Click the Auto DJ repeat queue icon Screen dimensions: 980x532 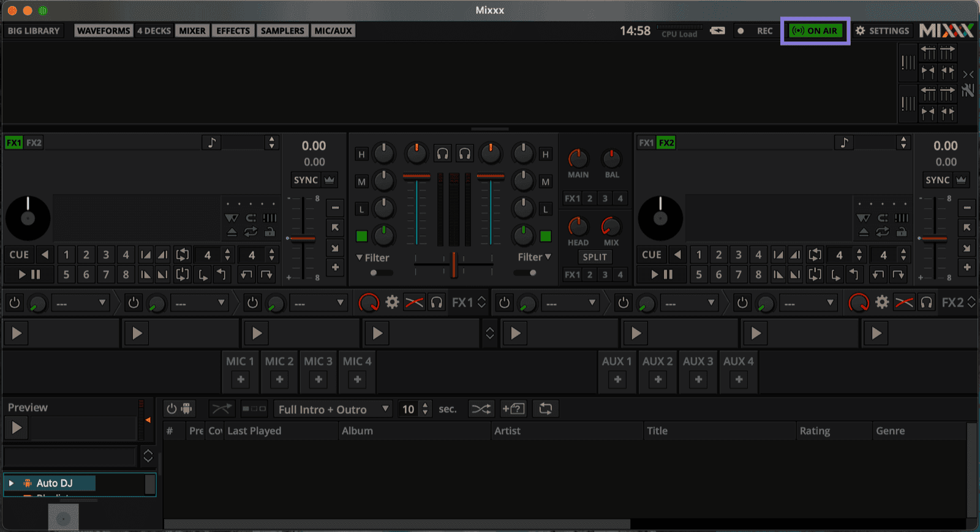tap(546, 409)
